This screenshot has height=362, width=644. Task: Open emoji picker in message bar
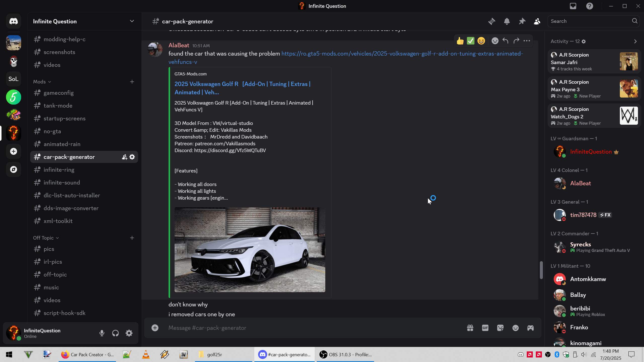515,328
